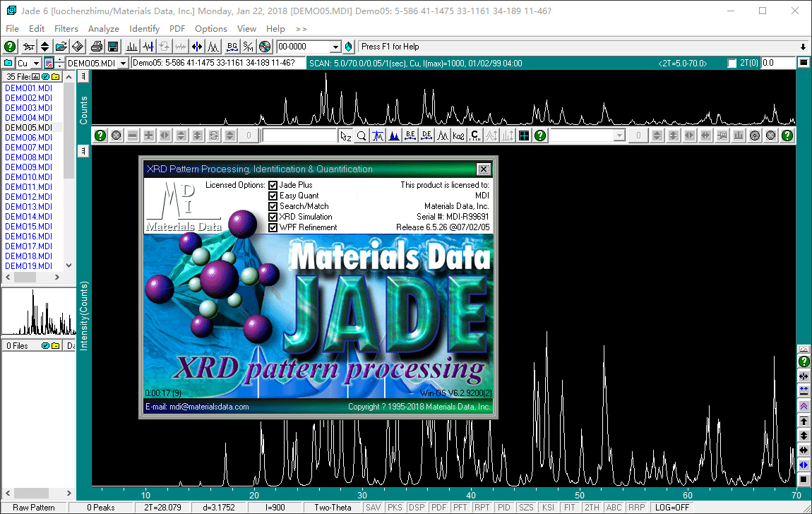The width and height of the screenshot is (812, 514).
Task: Click the D.E tool icon
Action: (x=426, y=136)
